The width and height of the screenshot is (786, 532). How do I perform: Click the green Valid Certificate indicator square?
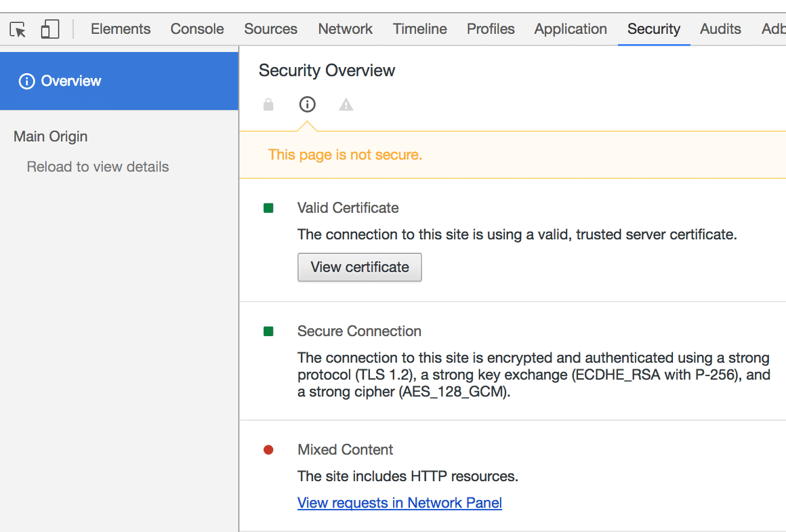click(268, 208)
